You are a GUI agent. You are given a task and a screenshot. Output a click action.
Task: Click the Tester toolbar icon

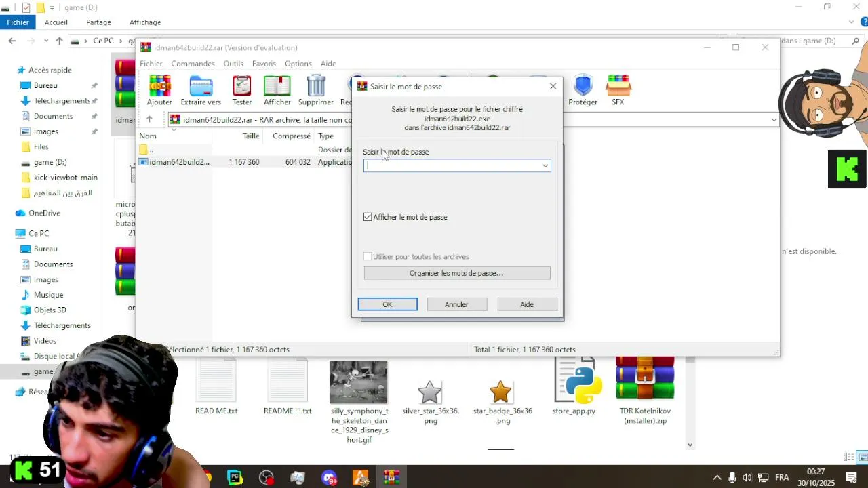242,90
